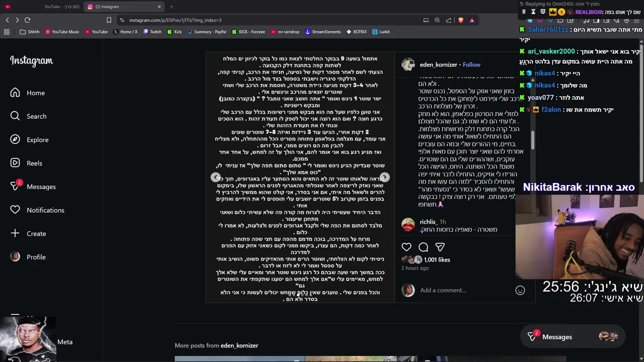
Task: Go to previous image in carousel
Action: pos(215,177)
